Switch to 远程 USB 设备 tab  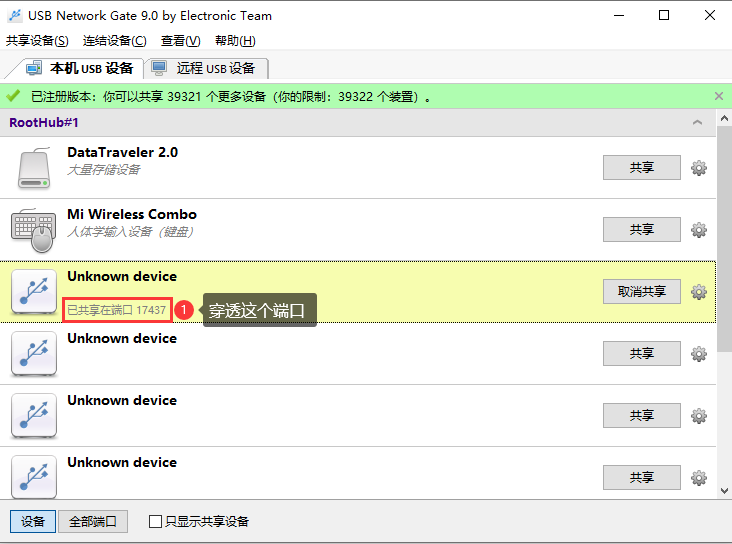(206, 68)
